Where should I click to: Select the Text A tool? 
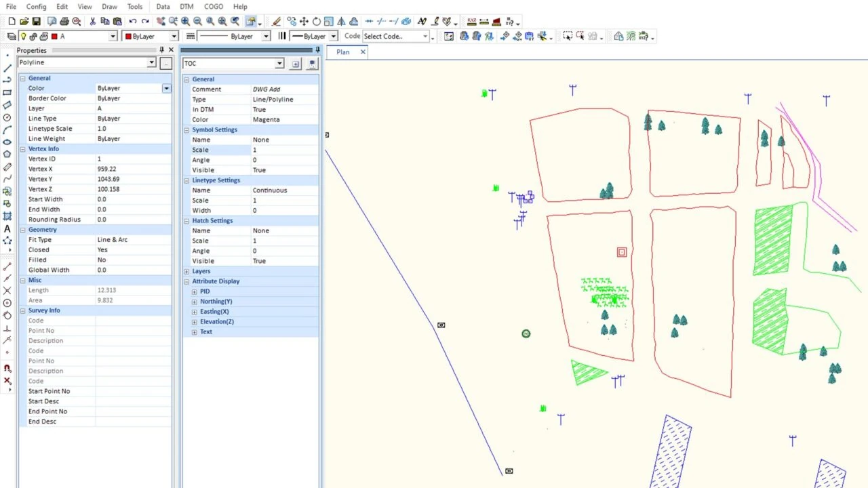point(7,228)
